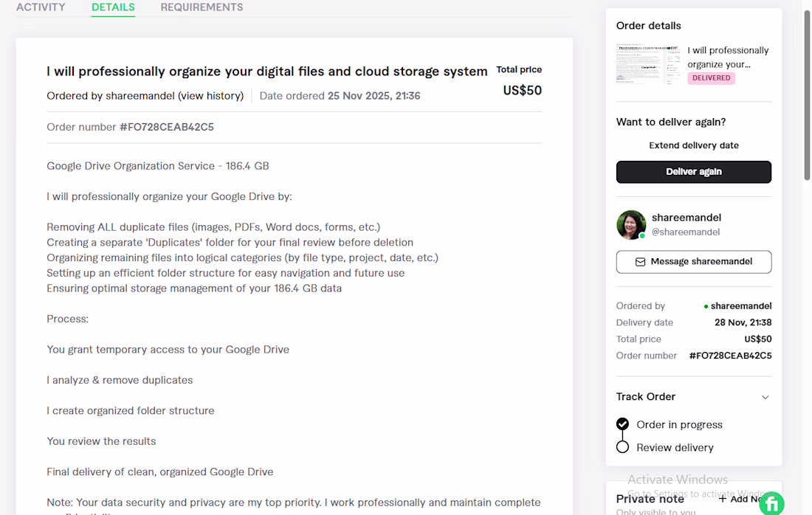The image size is (812, 515).
Task: Click the envelope icon in Message button
Action: [640, 262]
